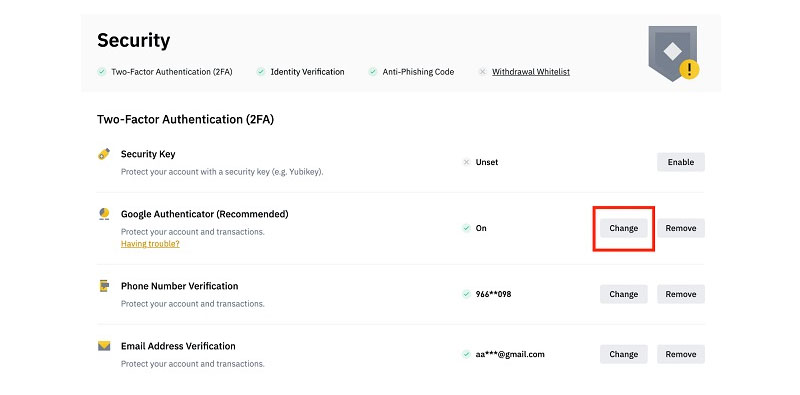Click Two-Factor Authentication (2FA) text in header bar
The image size is (800, 395).
[x=172, y=72]
